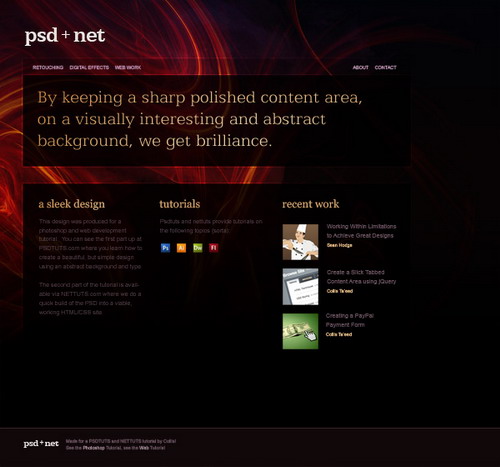Click Collis Ta'eed under PayPal article
500x467 pixels.
pos(339,334)
